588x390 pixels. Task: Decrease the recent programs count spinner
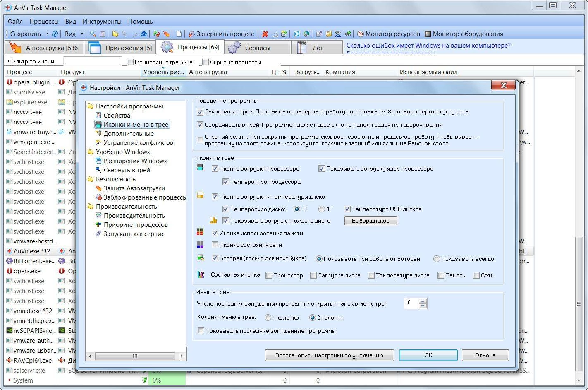pyautogui.click(x=423, y=306)
